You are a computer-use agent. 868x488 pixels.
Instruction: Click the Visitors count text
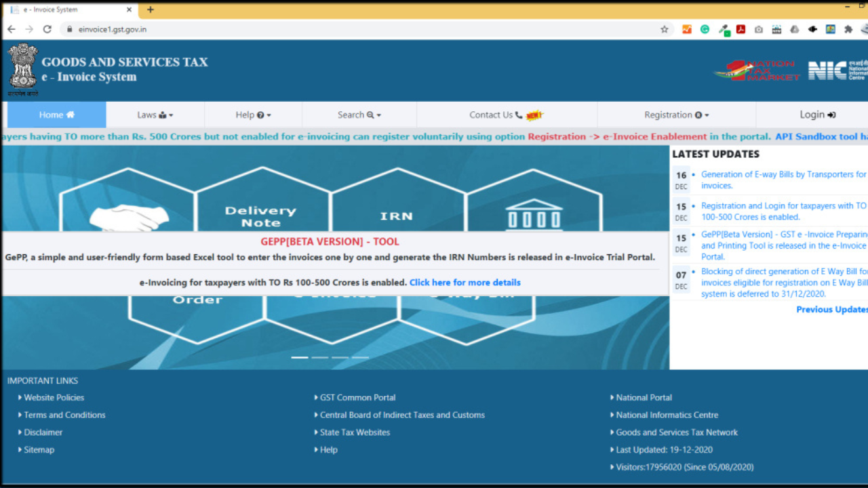tap(685, 467)
